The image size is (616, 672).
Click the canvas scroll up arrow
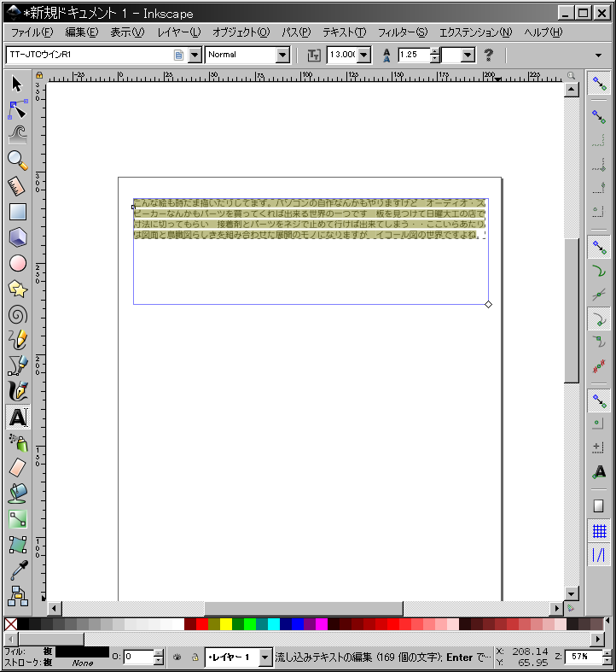pyautogui.click(x=572, y=90)
